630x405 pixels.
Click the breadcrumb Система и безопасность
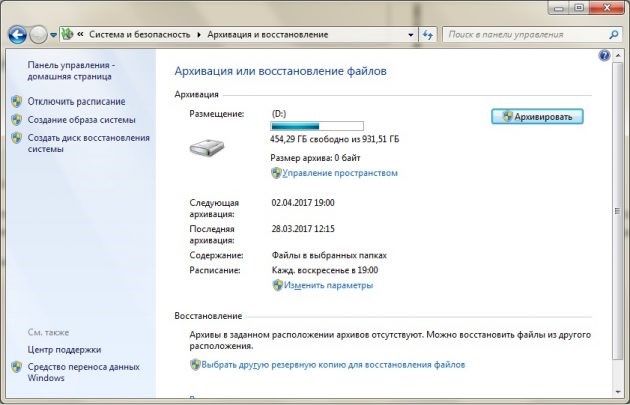[139, 35]
